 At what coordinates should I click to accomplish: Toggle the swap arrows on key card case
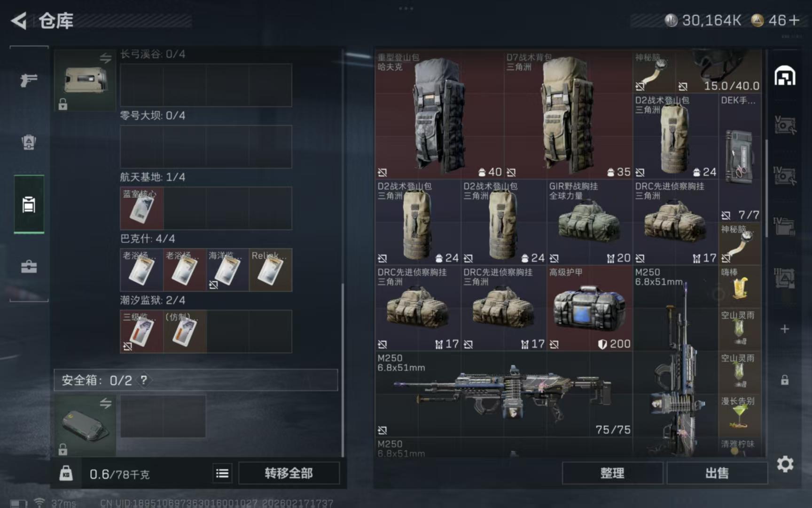click(x=105, y=58)
